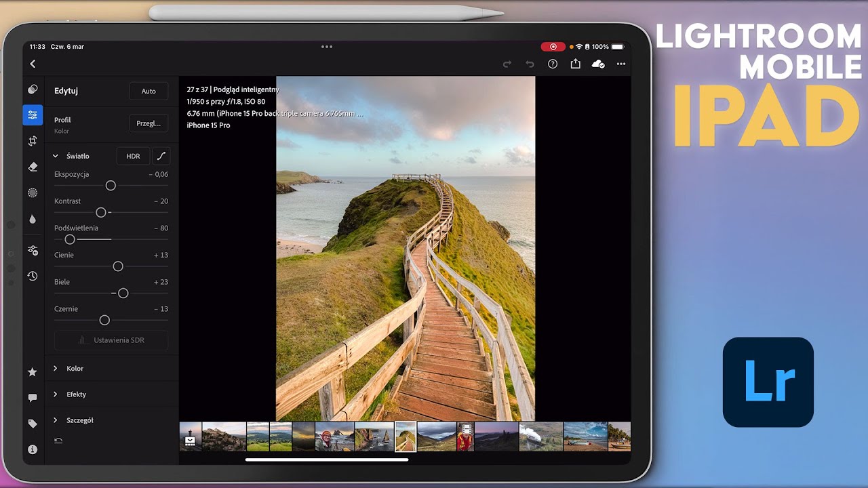Tap the red screen recording indicator
Image resolution: width=868 pixels, height=488 pixels.
coord(553,47)
